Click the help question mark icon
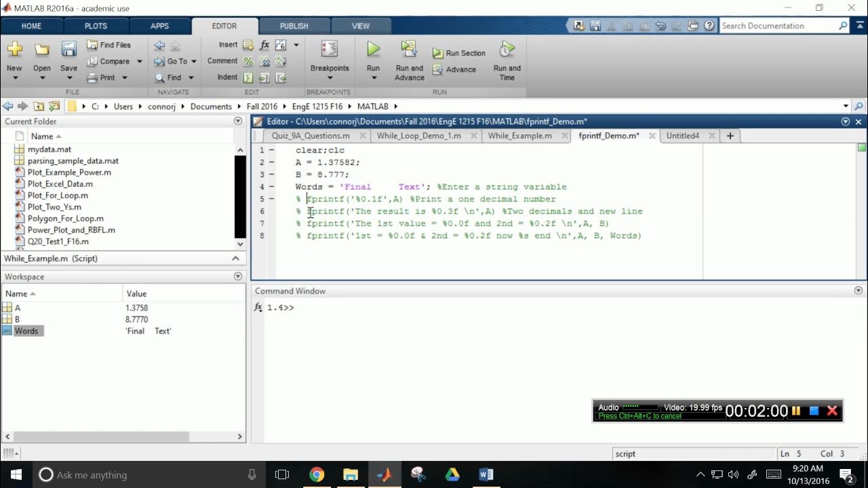This screenshot has height=488, width=868. point(709,26)
